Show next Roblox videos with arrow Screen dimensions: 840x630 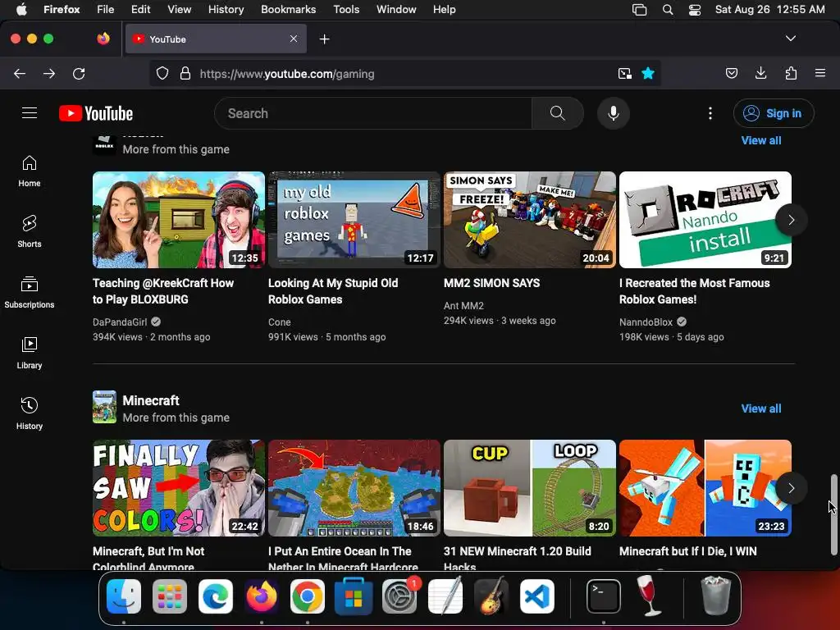point(792,220)
